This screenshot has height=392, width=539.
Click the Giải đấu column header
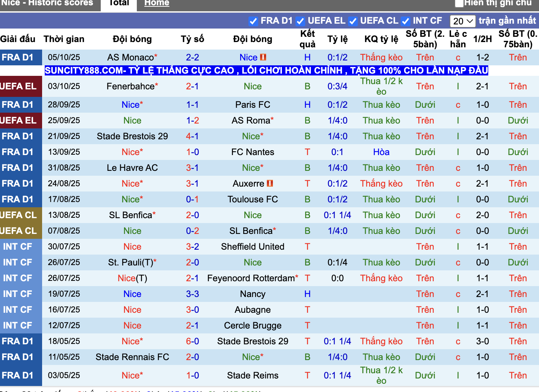coord(18,39)
